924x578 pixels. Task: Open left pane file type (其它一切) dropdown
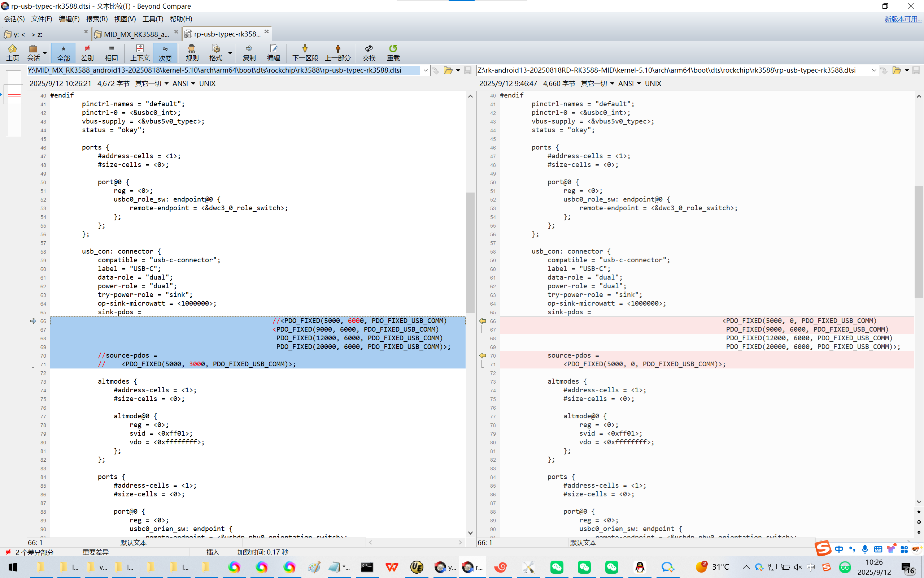[x=152, y=83]
